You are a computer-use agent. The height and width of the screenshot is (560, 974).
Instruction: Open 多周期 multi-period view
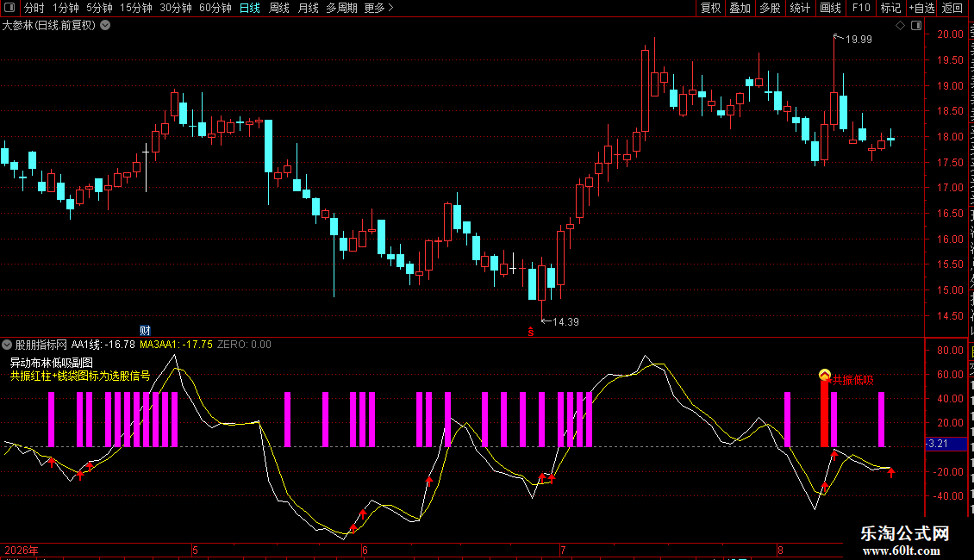[341, 8]
